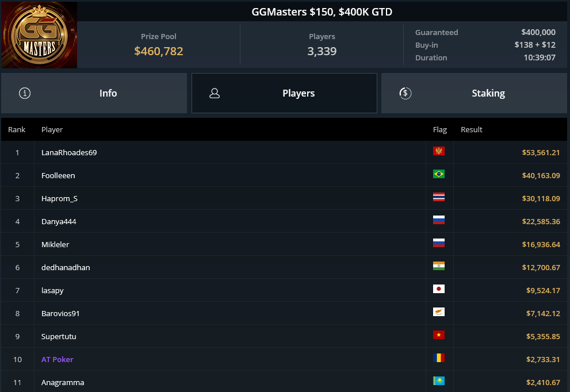
Task: Click the Thailand flag next to Haprom_S
Action: (439, 197)
